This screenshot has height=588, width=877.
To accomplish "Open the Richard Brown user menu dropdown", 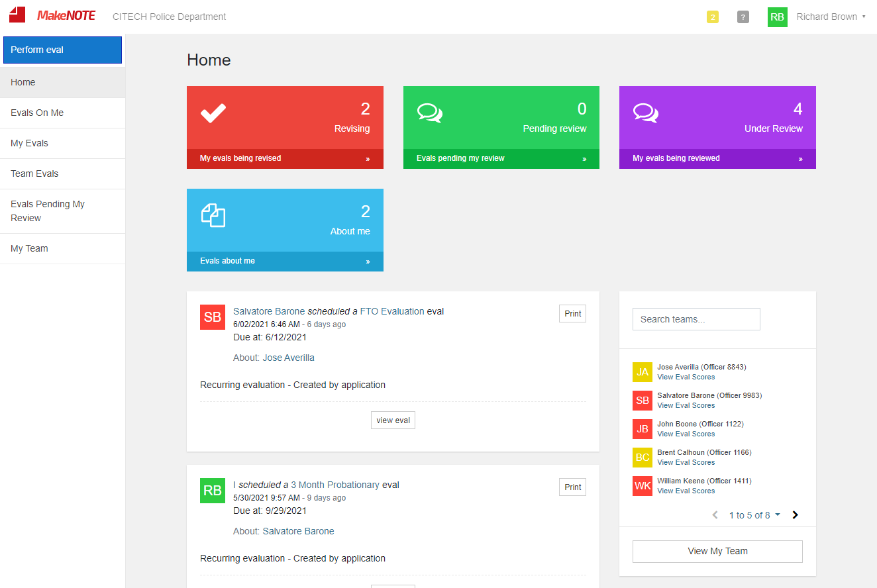I will coord(831,17).
